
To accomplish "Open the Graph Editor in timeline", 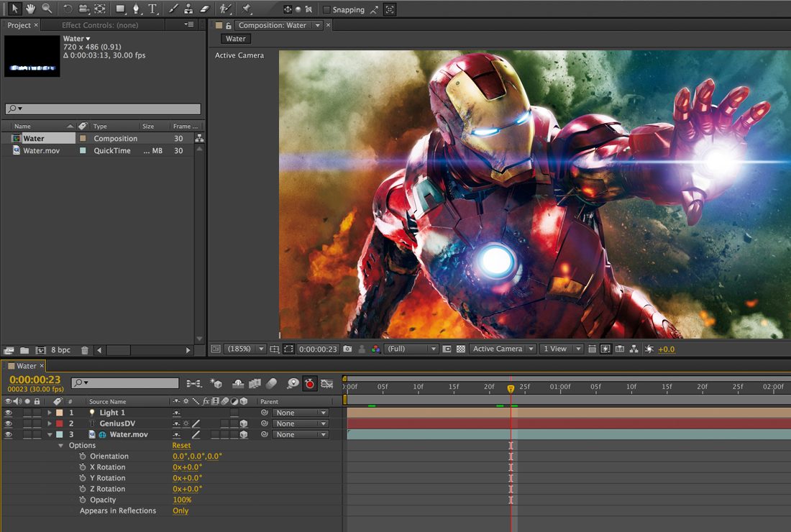I will click(x=327, y=384).
